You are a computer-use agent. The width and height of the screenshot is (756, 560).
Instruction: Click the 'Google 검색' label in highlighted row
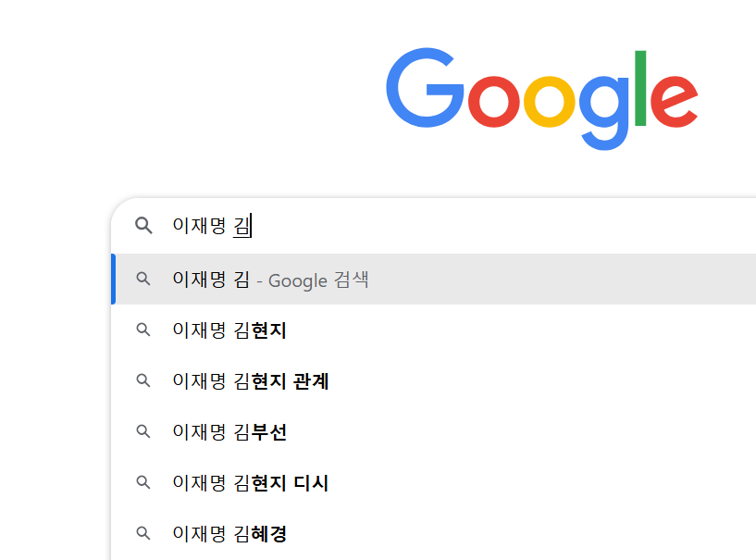click(318, 280)
